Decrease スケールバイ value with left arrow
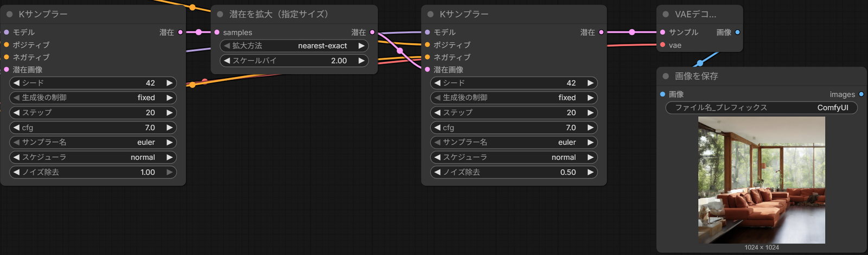The image size is (868, 255). pos(227,61)
